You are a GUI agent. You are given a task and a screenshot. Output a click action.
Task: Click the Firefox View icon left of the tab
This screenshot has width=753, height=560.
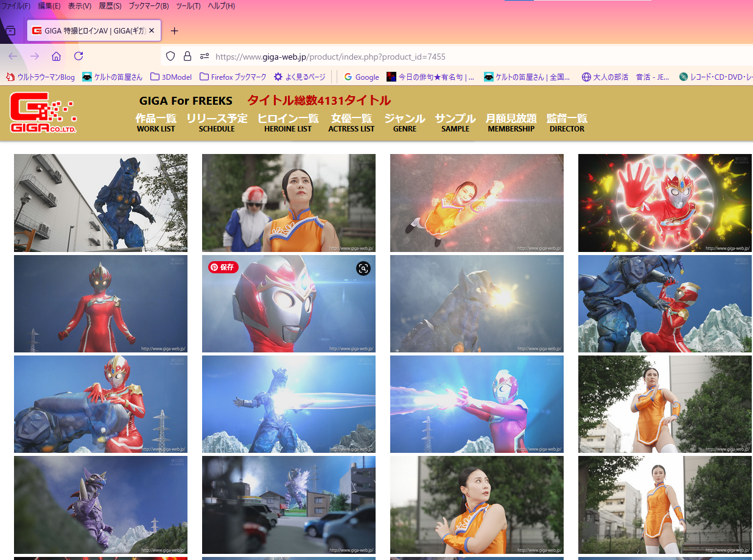[x=10, y=30]
